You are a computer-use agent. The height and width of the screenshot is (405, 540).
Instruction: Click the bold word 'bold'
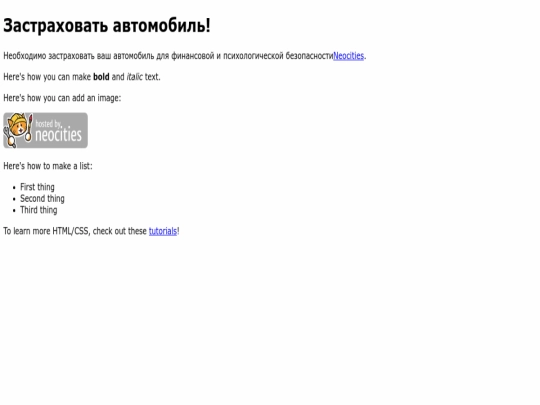[x=101, y=77]
